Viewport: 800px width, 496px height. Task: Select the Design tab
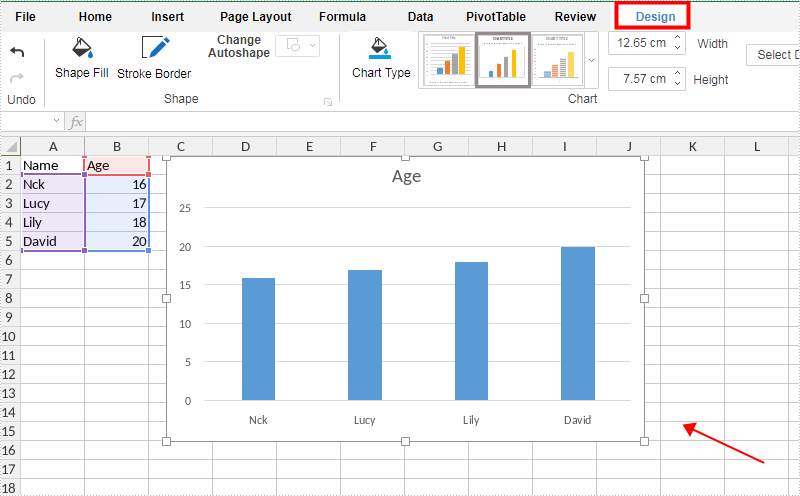(x=655, y=17)
